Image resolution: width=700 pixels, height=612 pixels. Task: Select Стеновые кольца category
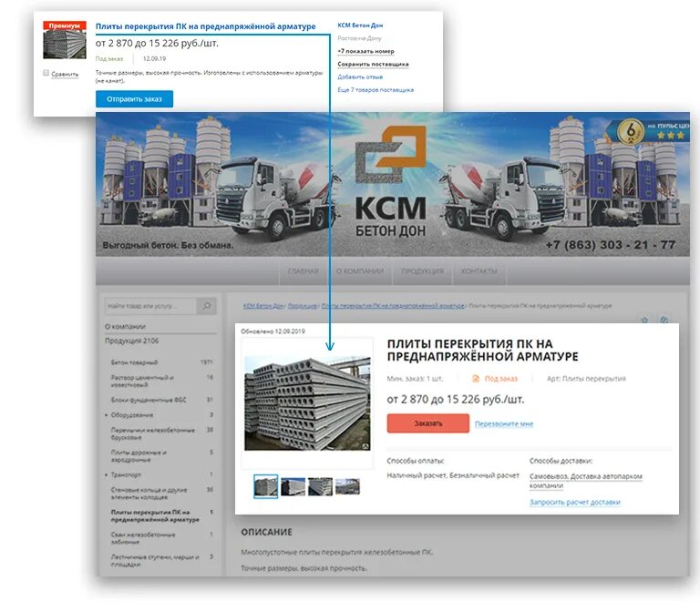click(149, 494)
